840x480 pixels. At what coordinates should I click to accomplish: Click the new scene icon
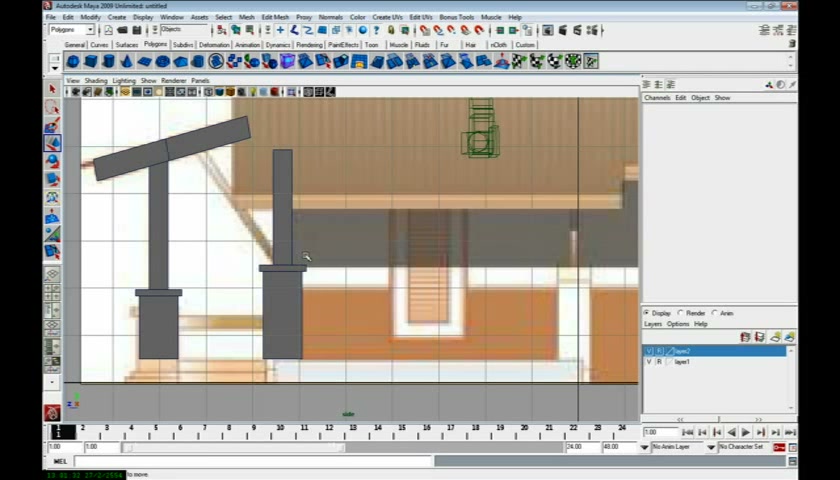(108, 30)
